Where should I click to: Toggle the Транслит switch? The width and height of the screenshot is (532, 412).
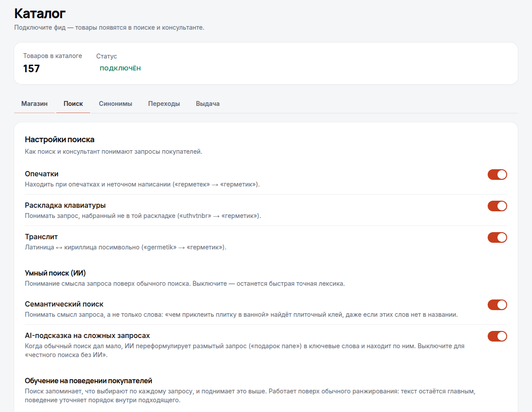497,237
